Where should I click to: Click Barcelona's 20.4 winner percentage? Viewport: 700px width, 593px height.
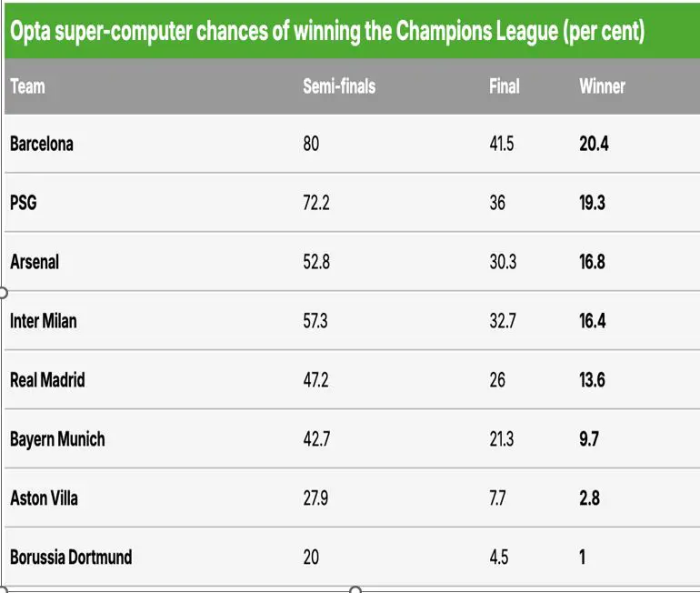594,144
